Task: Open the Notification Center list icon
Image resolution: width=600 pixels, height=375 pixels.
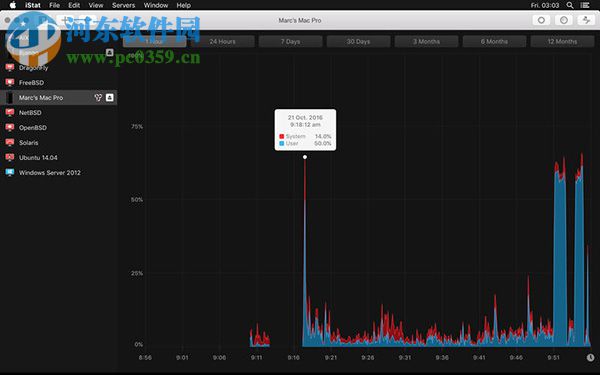Action: tap(585, 5)
